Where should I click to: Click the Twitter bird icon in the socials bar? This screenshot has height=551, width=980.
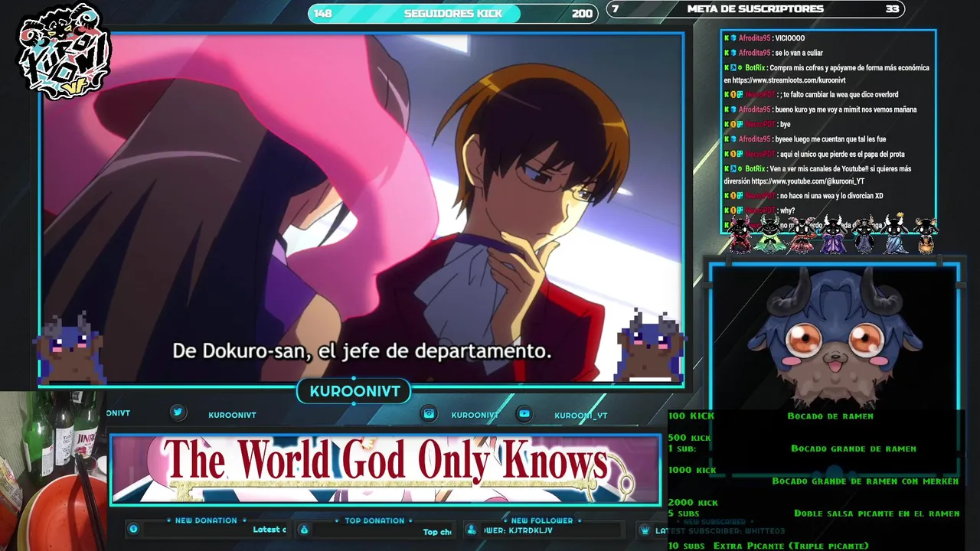point(178,412)
